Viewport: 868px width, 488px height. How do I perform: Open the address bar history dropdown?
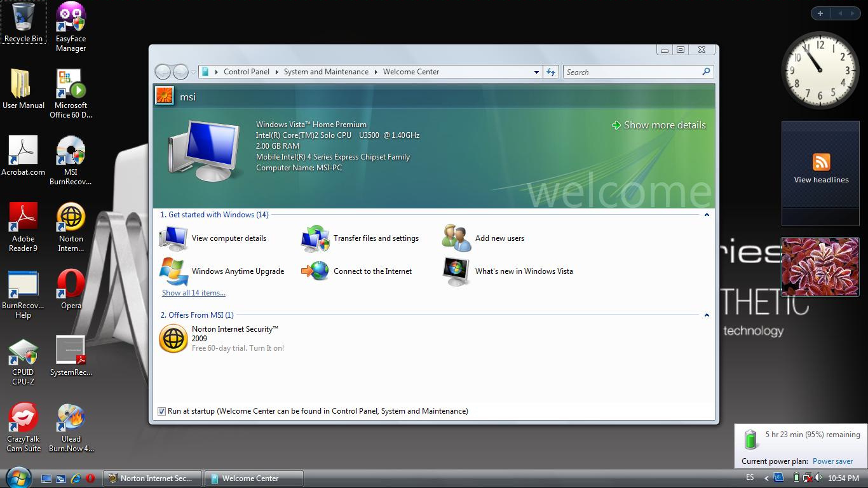pos(536,72)
